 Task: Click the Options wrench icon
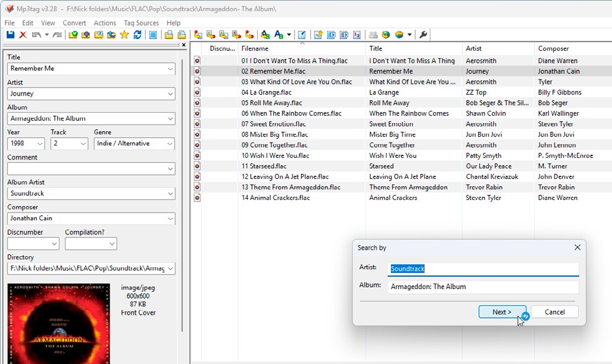pos(423,35)
